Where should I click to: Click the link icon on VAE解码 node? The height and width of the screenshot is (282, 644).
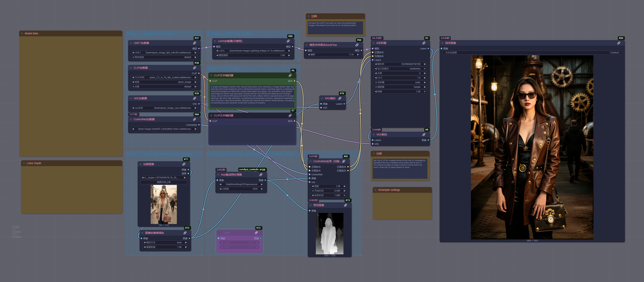tap(424, 135)
